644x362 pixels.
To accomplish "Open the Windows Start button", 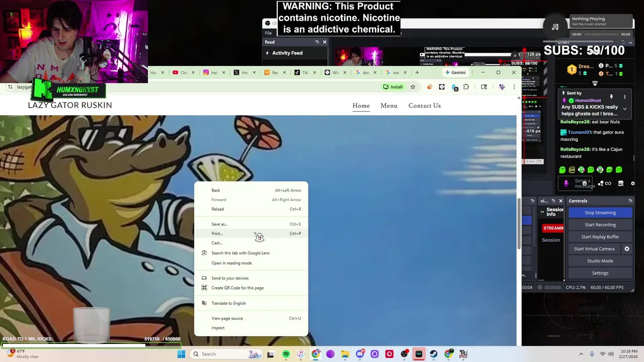I will click(x=181, y=354).
